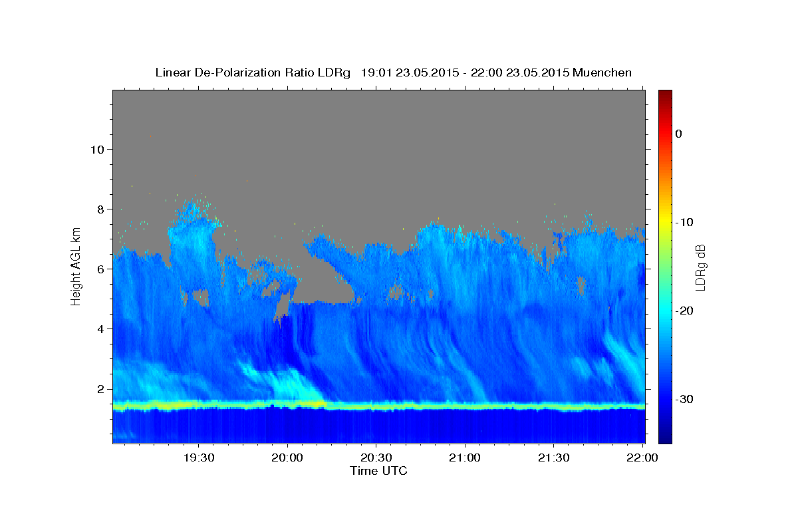Click the 22:00 time tick label
The width and height of the screenshot is (798, 532).
point(642,458)
